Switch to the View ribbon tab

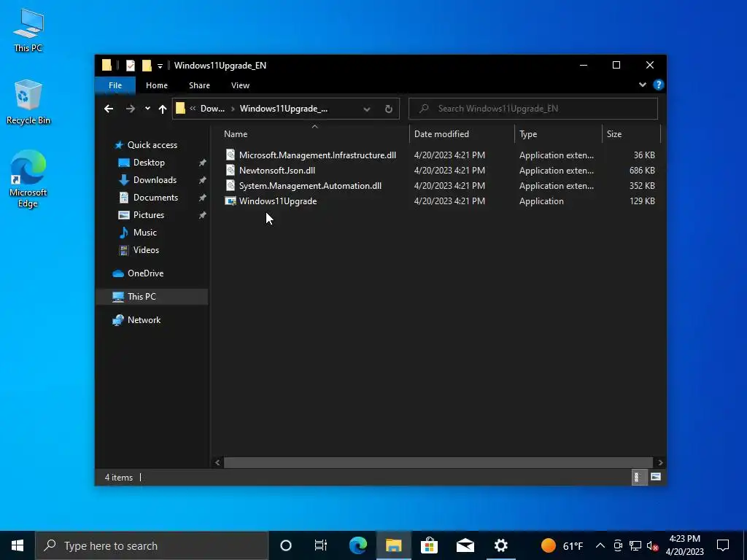coord(240,85)
